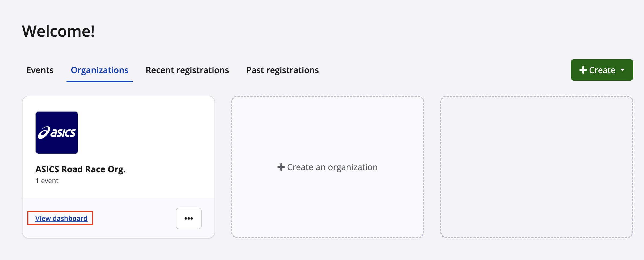644x260 pixels.
Task: Open the three-dot more options menu
Action: click(x=188, y=218)
